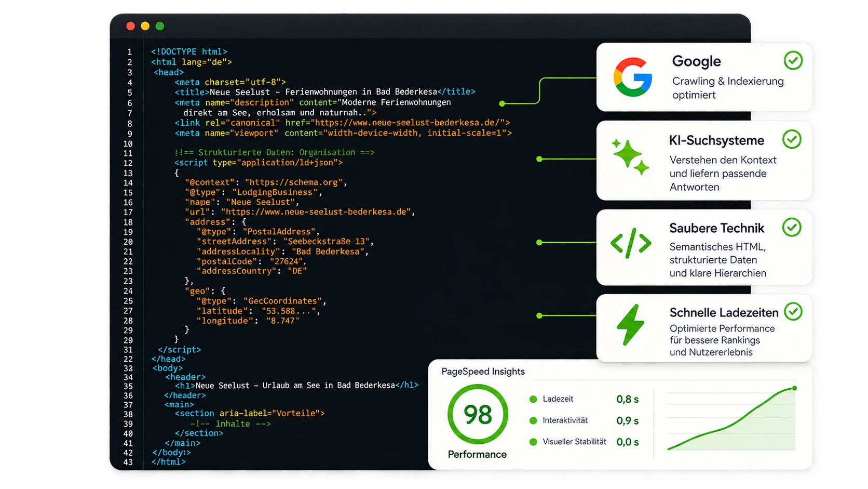
Task: Click line number 43 in the gutter
Action: 128,462
